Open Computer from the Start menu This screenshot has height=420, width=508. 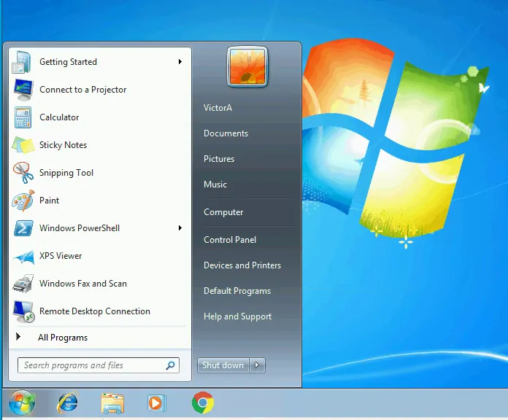[223, 212]
